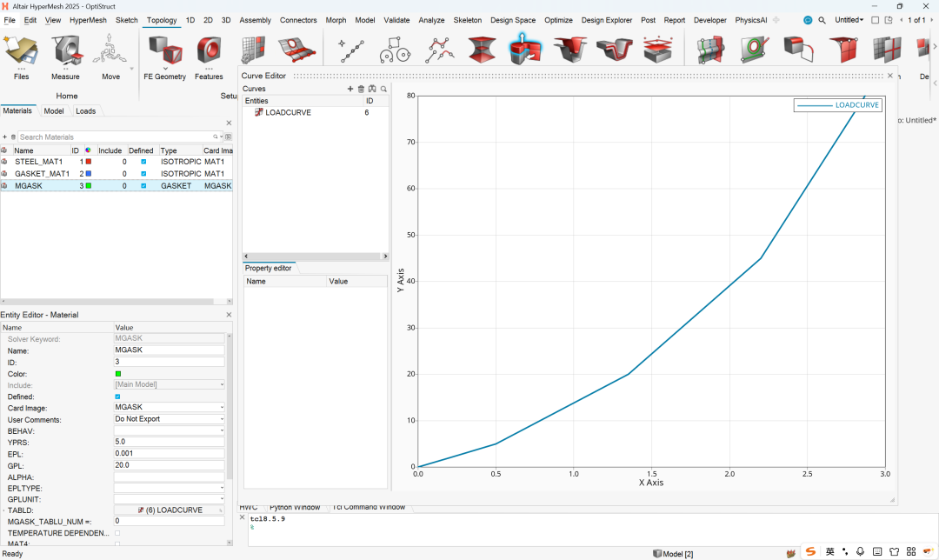This screenshot has height=560, width=939.
Task: Open the FE Geometry tool
Action: (x=164, y=52)
